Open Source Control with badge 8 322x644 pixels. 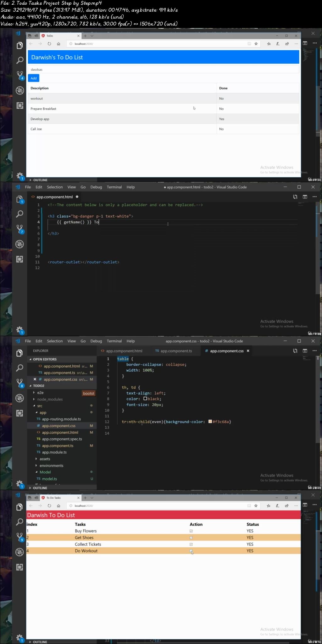(20, 383)
